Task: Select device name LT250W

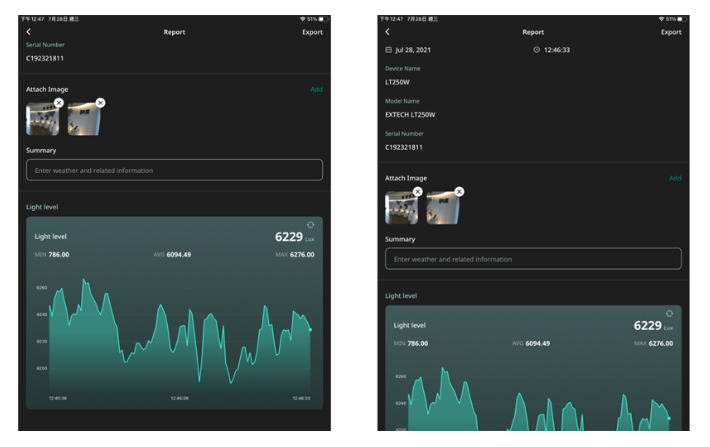Action: click(397, 82)
